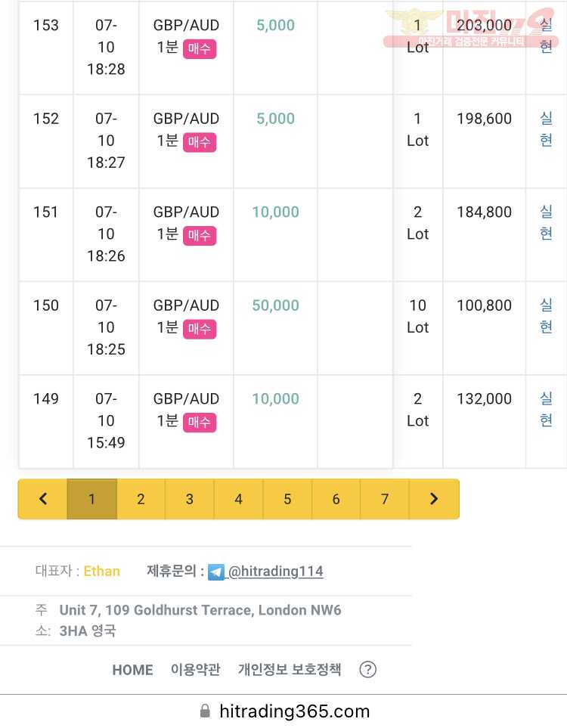
Task: Click the 실현 status in row 152
Action: [546, 129]
